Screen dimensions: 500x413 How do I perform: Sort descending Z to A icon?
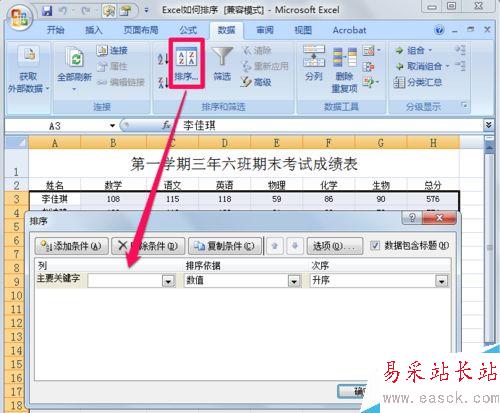coord(163,82)
